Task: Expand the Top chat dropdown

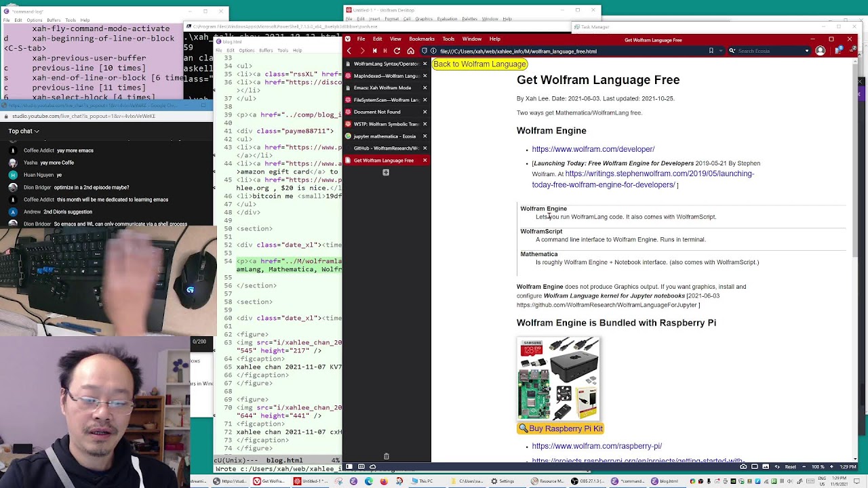Action: tap(24, 131)
